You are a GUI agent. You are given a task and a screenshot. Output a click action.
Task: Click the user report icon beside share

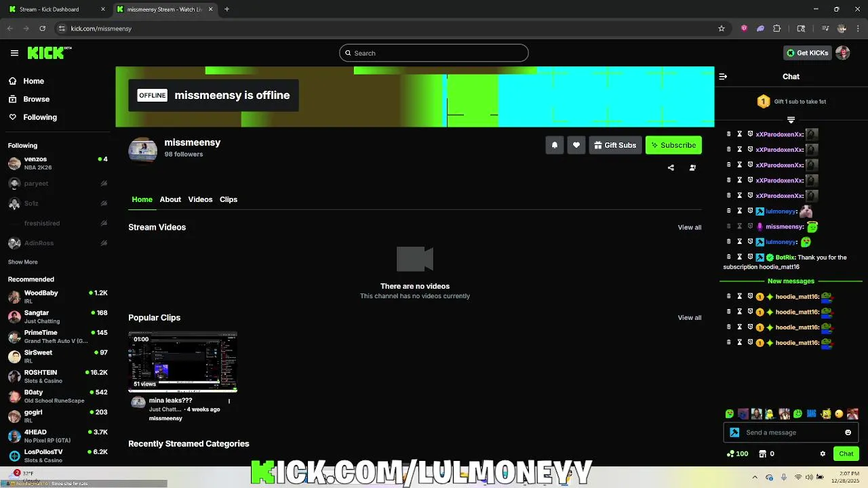[692, 167]
